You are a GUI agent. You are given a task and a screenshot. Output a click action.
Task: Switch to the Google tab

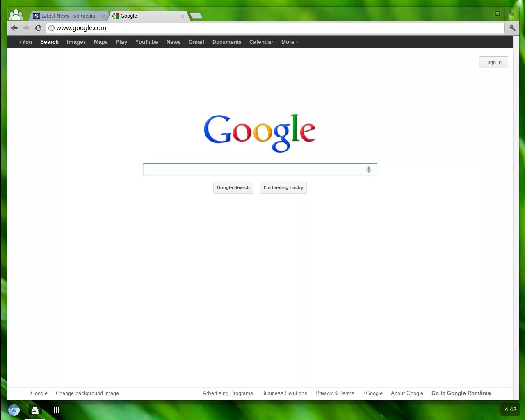click(x=148, y=16)
